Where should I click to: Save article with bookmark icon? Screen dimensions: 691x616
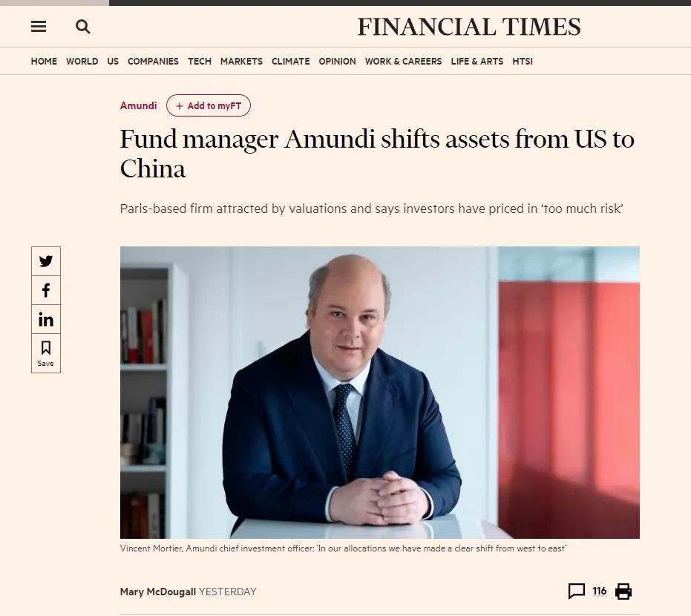[x=46, y=353]
